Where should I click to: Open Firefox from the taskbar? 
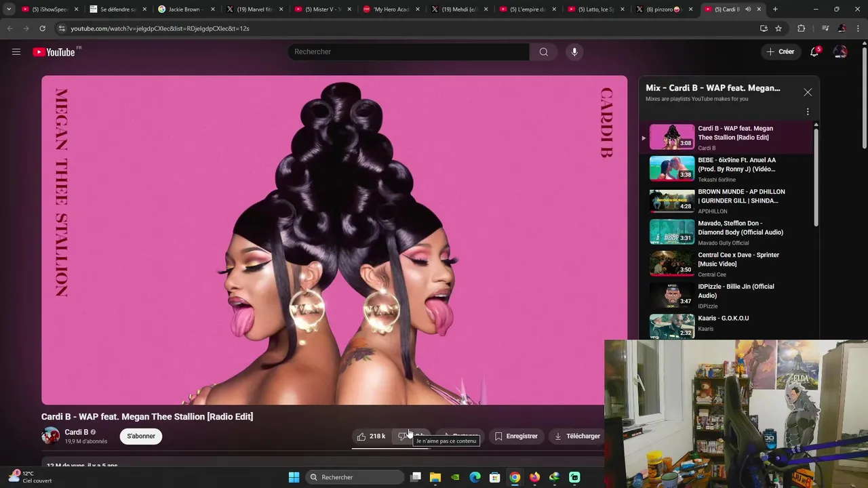click(x=534, y=477)
